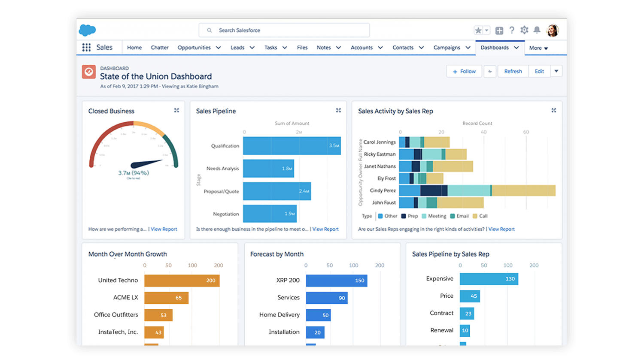View notifications via the bell icon

click(537, 30)
